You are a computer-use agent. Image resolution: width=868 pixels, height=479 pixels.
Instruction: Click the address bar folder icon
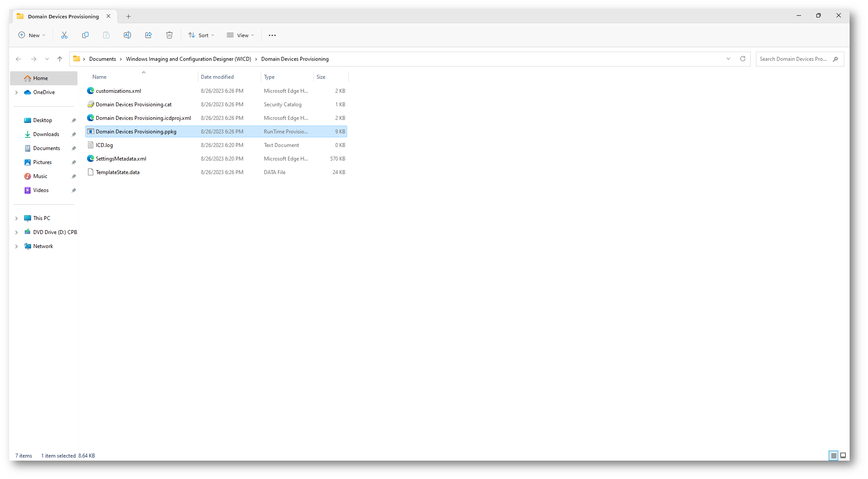pos(77,59)
